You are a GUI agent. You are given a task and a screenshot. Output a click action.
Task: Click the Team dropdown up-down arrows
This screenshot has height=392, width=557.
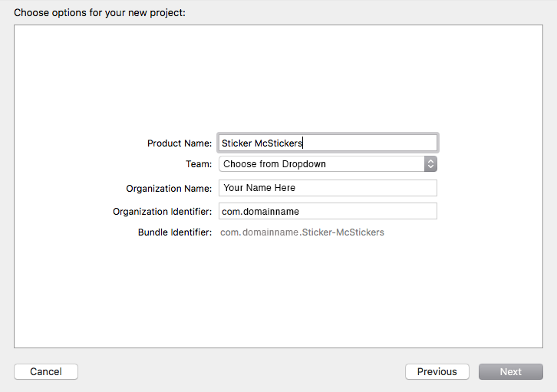coord(430,164)
